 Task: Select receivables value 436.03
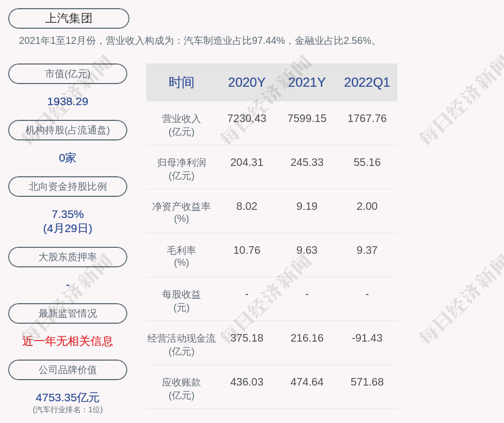click(x=247, y=382)
